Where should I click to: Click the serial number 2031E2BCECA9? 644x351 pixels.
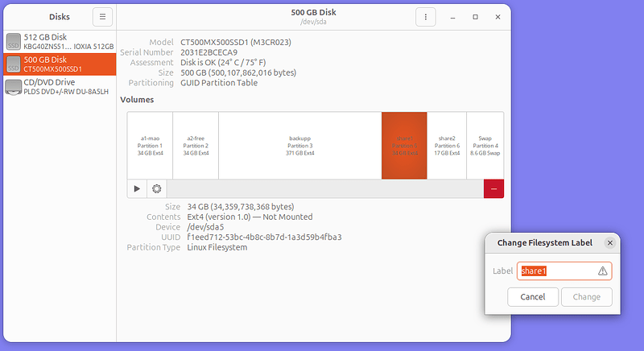click(x=208, y=52)
